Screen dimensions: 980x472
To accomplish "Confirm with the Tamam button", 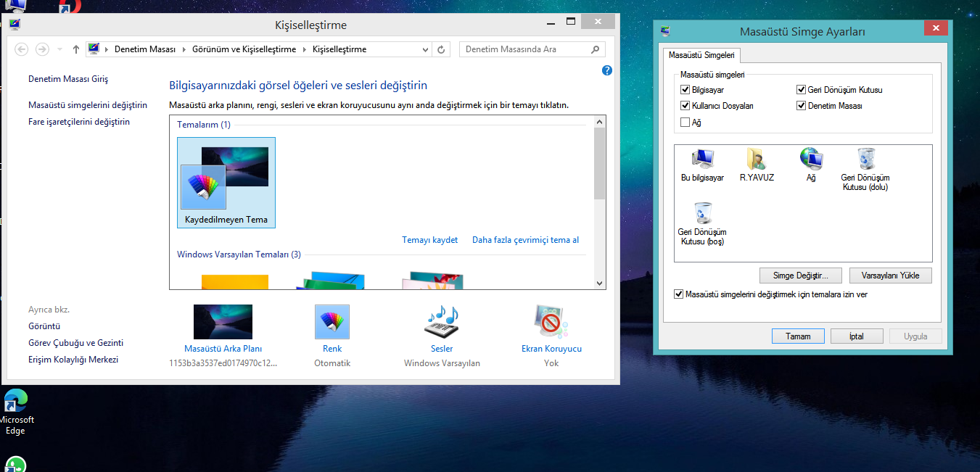I will tap(798, 336).
